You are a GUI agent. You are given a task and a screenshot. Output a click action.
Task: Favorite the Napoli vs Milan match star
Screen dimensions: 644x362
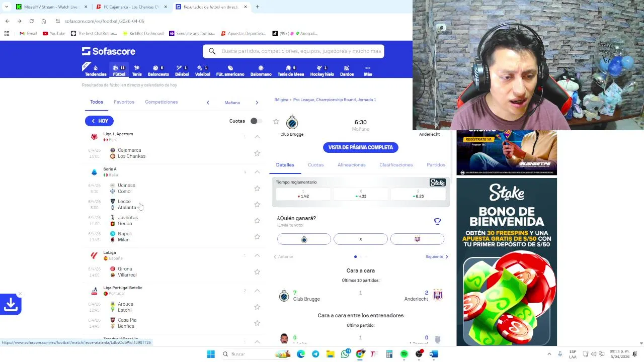257,237
